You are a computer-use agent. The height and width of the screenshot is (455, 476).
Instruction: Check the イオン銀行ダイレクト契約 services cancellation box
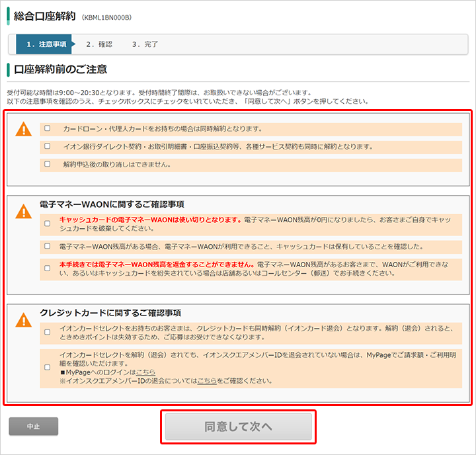[x=48, y=146]
